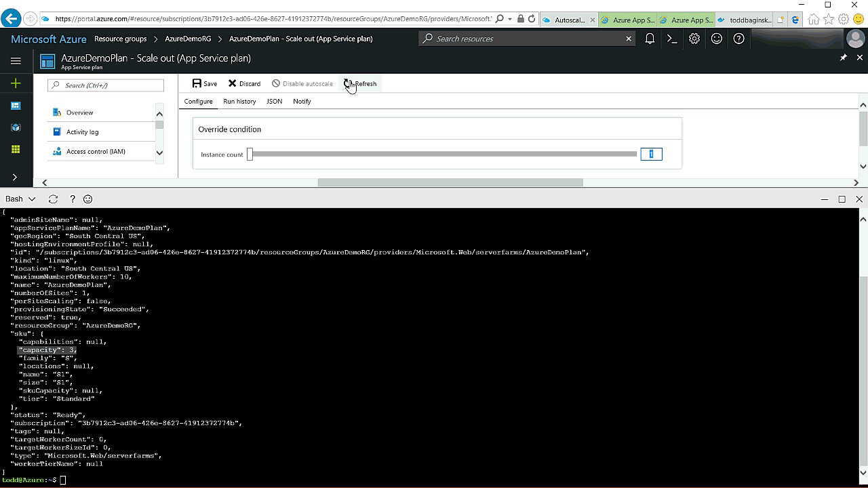Open Azure help question mark

[739, 39]
